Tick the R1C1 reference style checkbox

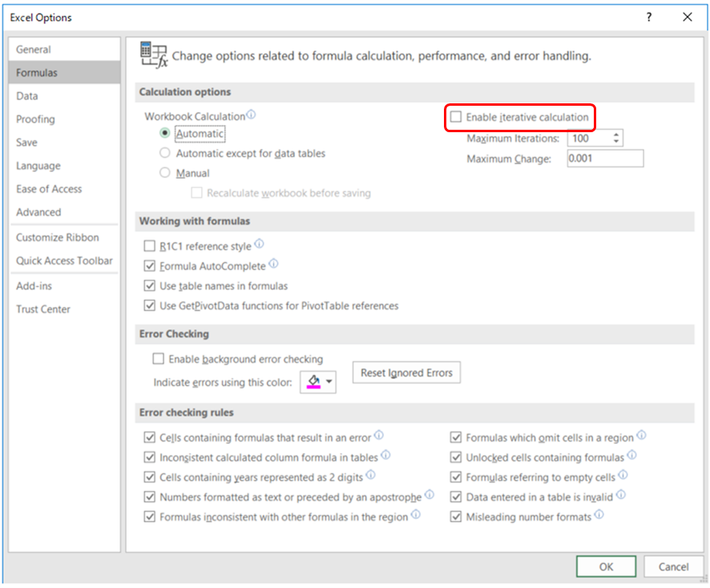pos(149,246)
